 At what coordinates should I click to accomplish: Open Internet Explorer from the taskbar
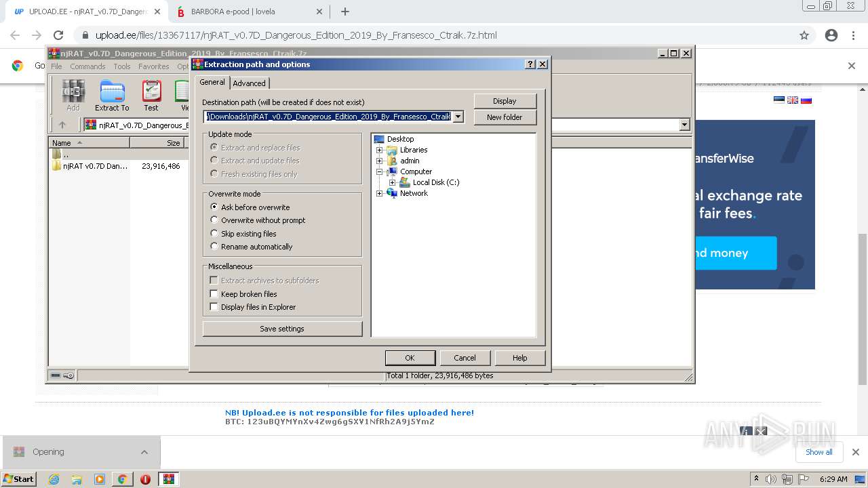pyautogui.click(x=54, y=479)
